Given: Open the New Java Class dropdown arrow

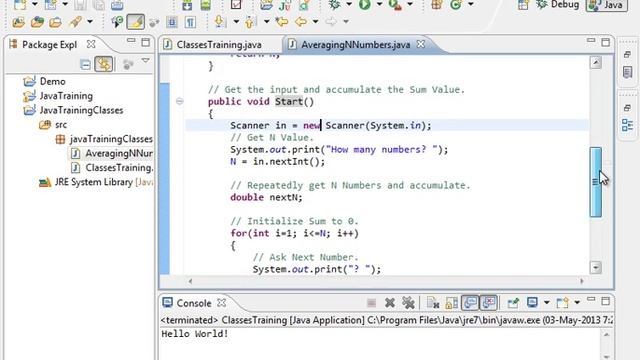Looking at the screenshot, I should pyautogui.click(x=471, y=4).
